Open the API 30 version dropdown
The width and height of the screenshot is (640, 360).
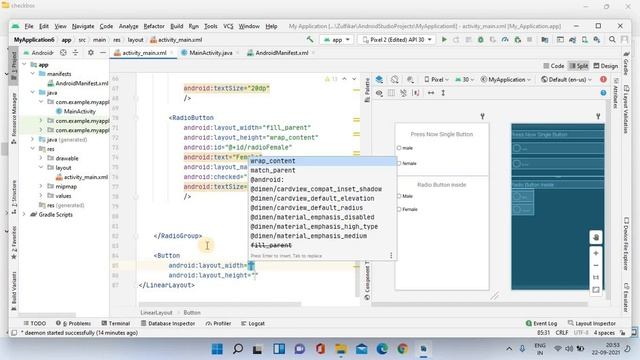click(x=464, y=79)
